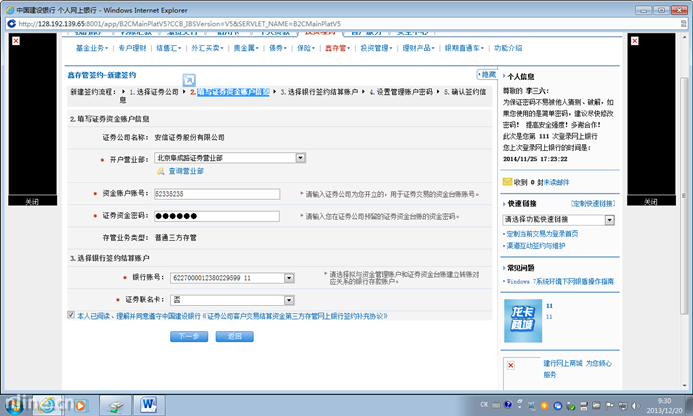Viewport: 693px width, 416px height.
Task: Click the blue question-mark help tray icon
Action: [508, 405]
